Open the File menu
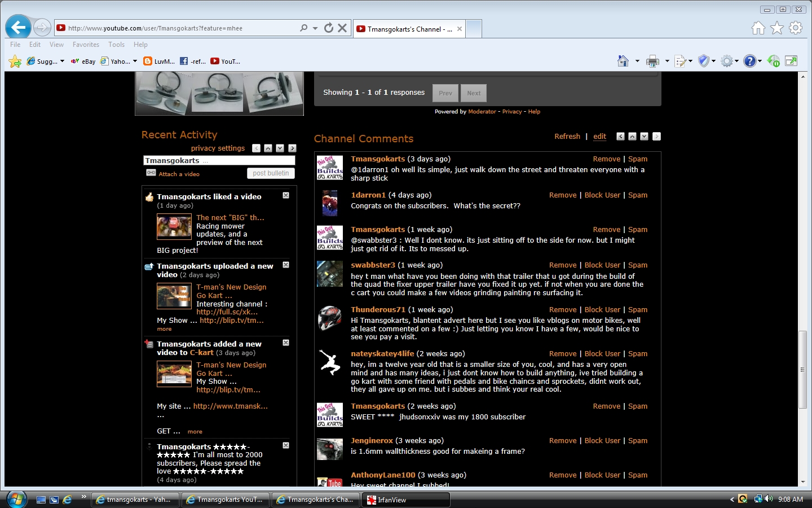This screenshot has width=812, height=508. [15, 45]
